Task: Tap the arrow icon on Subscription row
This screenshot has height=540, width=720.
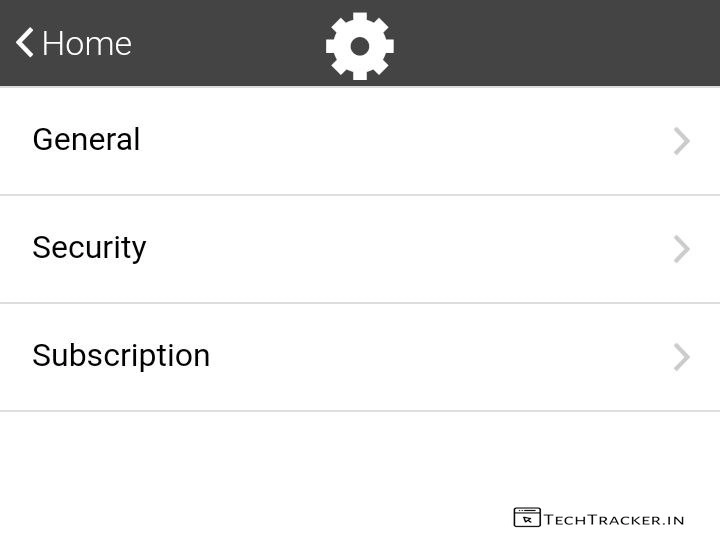Action: click(x=682, y=357)
